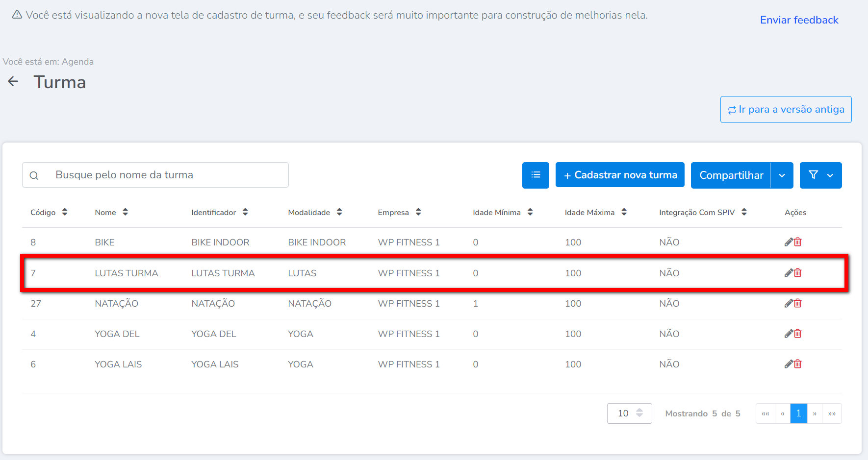Delete the BIKE class with trash icon
Viewport: 868px width, 460px height.
click(x=798, y=242)
